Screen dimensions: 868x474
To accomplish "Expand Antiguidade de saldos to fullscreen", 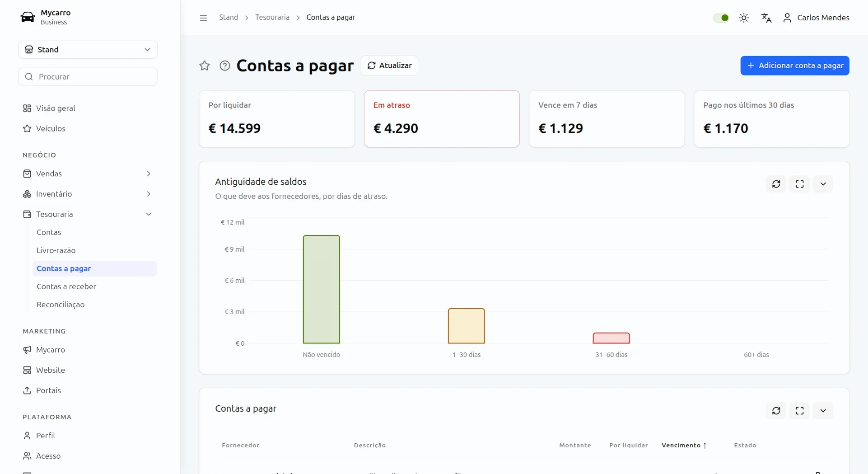I will tap(800, 184).
